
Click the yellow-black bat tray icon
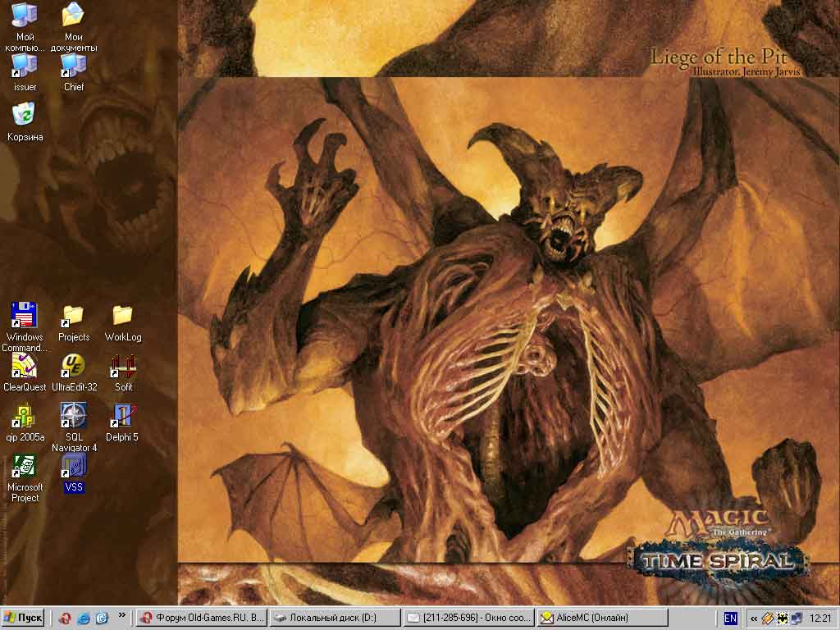[x=782, y=619]
